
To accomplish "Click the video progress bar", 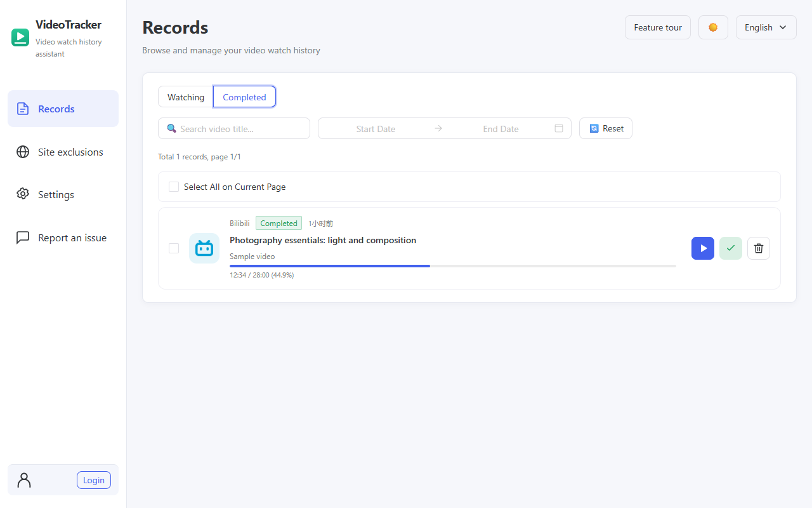I will 453,266.
